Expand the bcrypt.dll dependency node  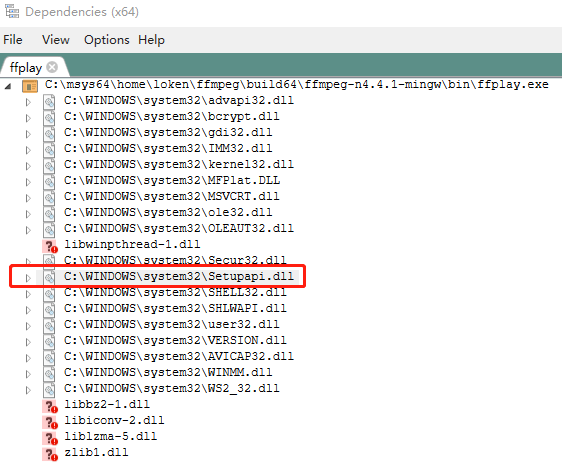(x=28, y=118)
